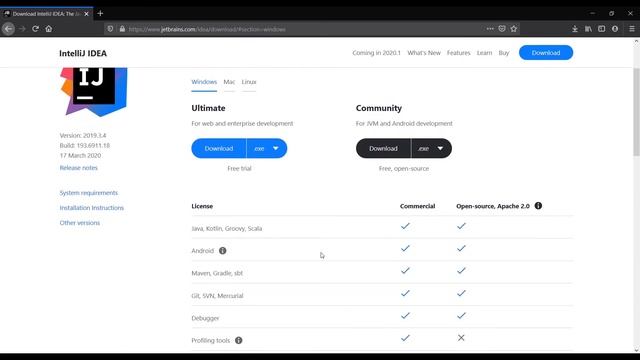
Task: Select the Windows platform tab
Action: tap(204, 82)
